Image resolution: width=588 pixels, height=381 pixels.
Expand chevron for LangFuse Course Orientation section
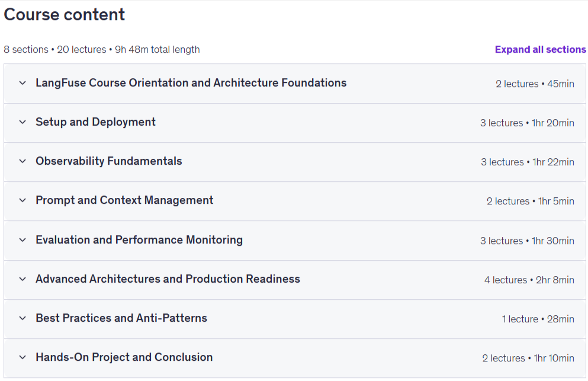coord(23,83)
